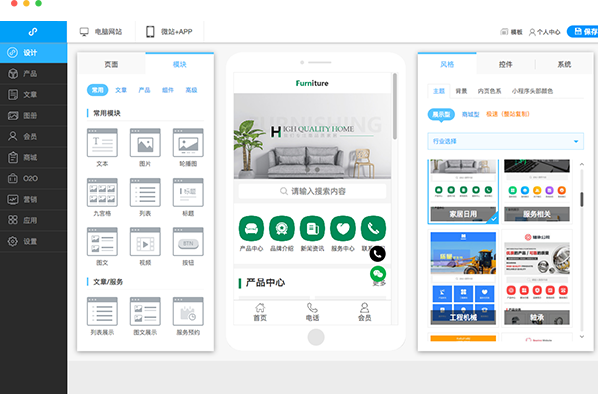The width and height of the screenshot is (598, 394).
Task: Select the 图片 image module icon
Action: [x=145, y=143]
